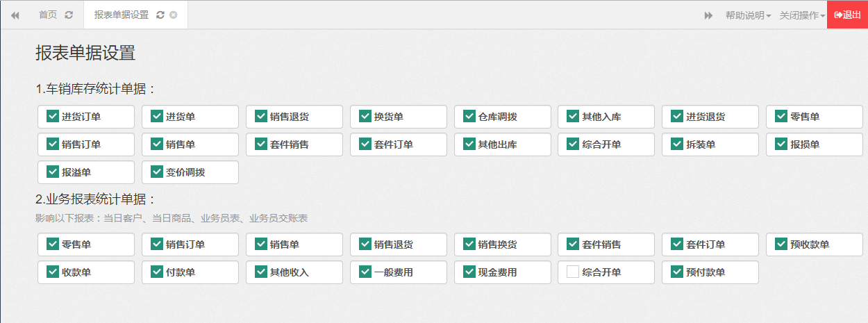This screenshot has width=868, height=323.
Task: Toggle the 变价调拨 checkbox
Action: pos(156,172)
